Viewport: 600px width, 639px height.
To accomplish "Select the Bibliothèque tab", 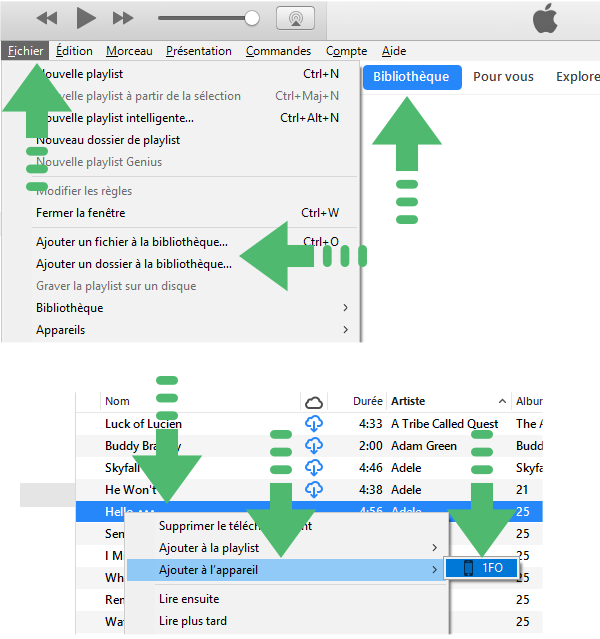I will pos(412,77).
